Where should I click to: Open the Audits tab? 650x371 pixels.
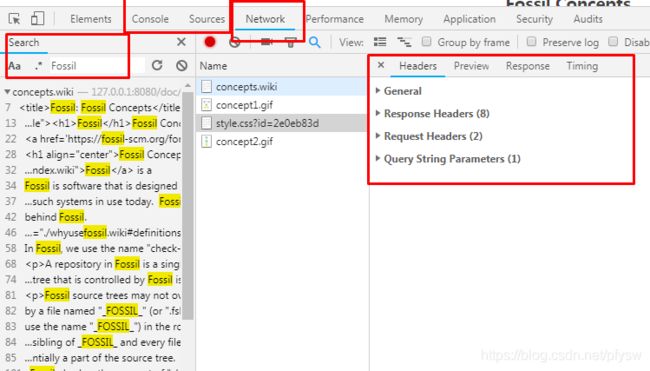[588, 19]
